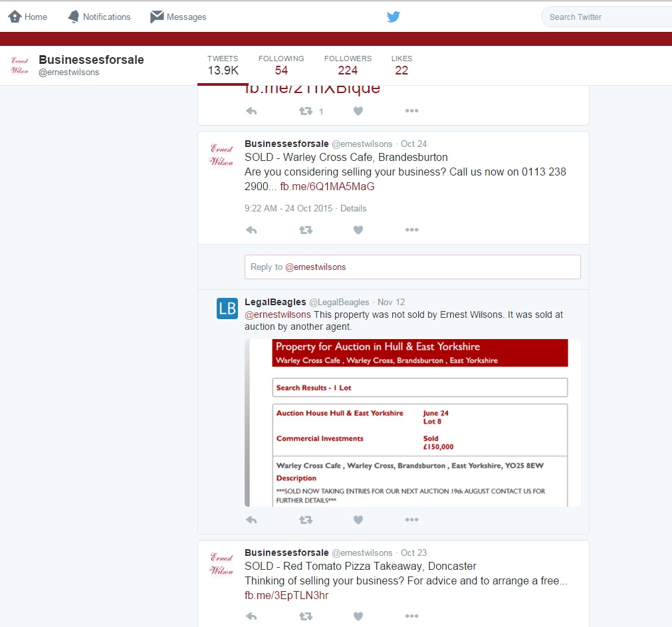The height and width of the screenshot is (627, 672).
Task: Open the Followers 224 tab
Action: click(x=348, y=66)
